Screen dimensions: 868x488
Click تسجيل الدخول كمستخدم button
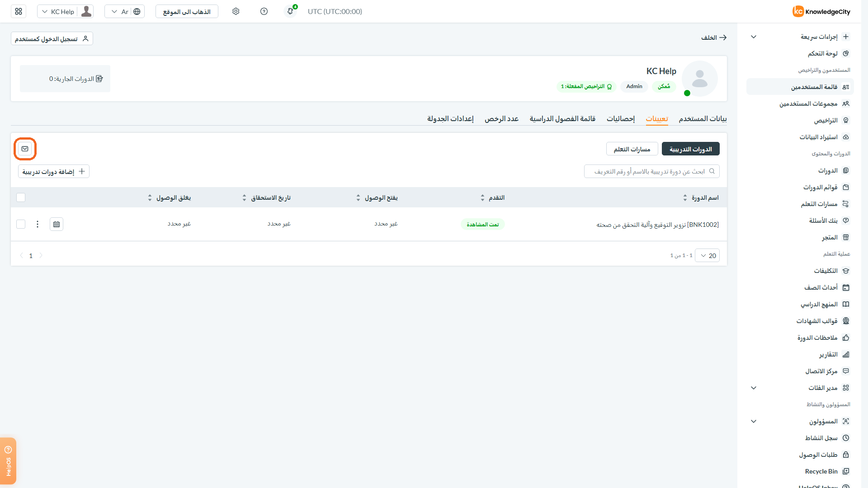[x=52, y=38]
